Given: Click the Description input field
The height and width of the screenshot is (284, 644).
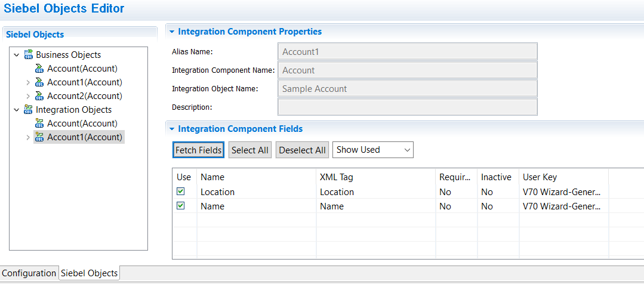Looking at the screenshot, I should (408, 107).
